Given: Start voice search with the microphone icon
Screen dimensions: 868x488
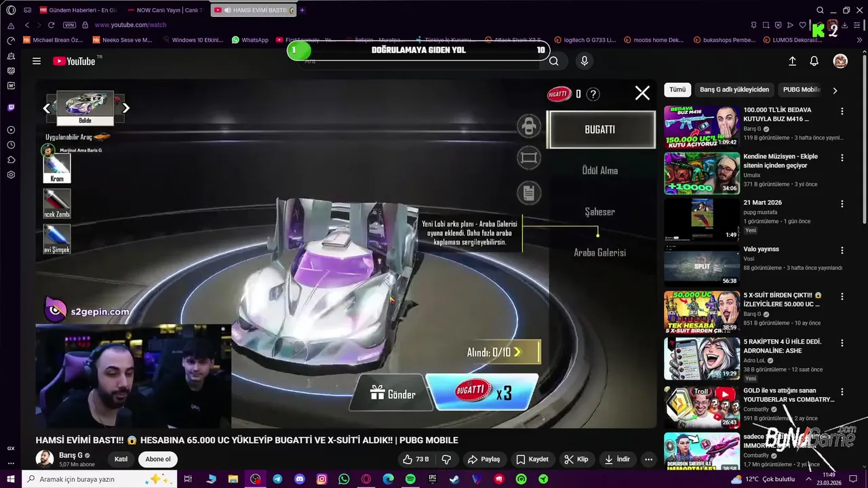Looking at the screenshot, I should (584, 61).
